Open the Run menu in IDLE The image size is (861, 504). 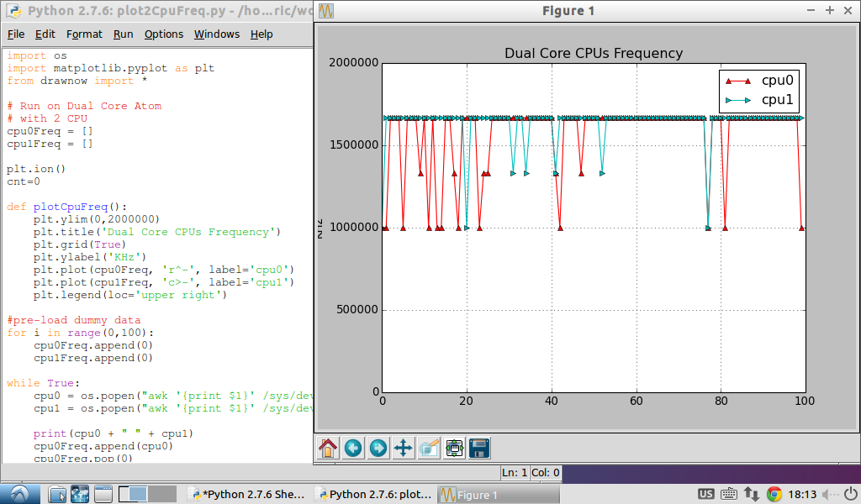[123, 34]
